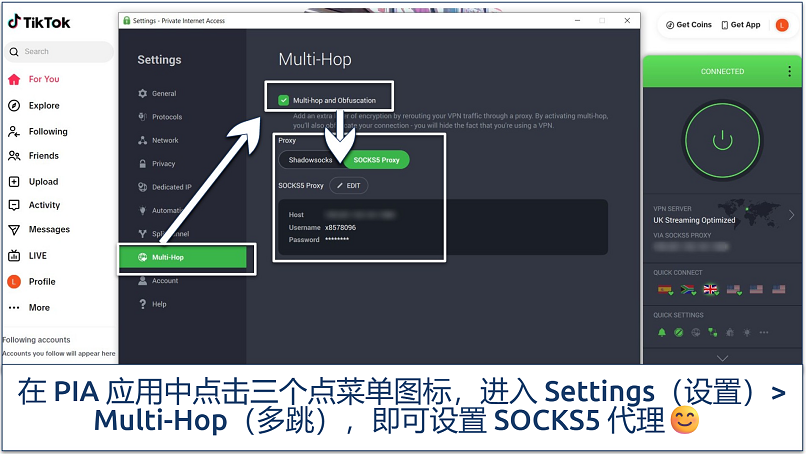The width and height of the screenshot is (806, 454).
Task: Click the Help question mark icon
Action: 142,304
